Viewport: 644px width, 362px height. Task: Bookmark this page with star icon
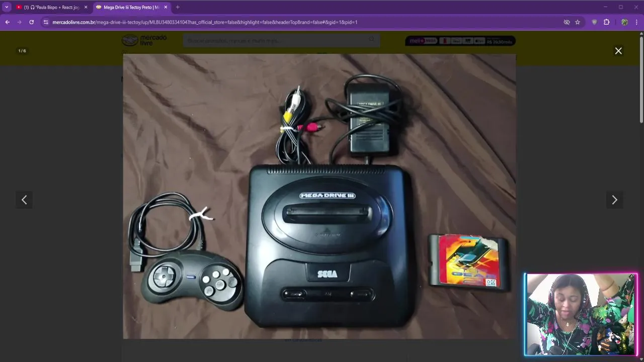click(578, 22)
